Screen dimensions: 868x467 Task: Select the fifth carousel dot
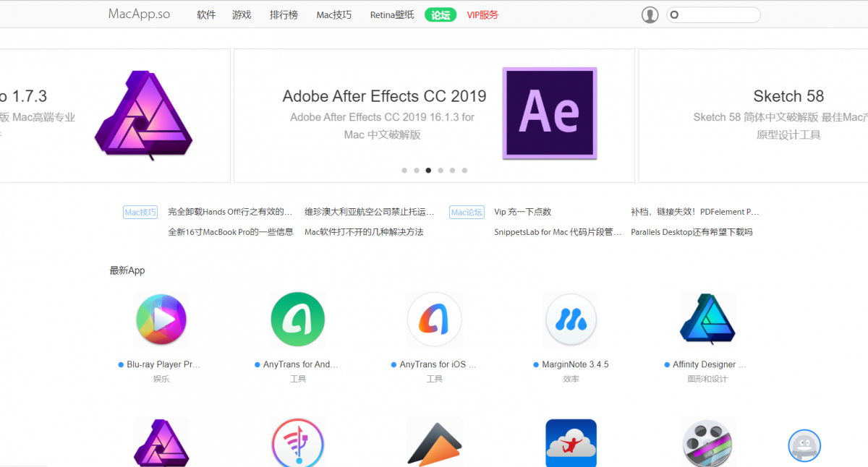(452, 171)
